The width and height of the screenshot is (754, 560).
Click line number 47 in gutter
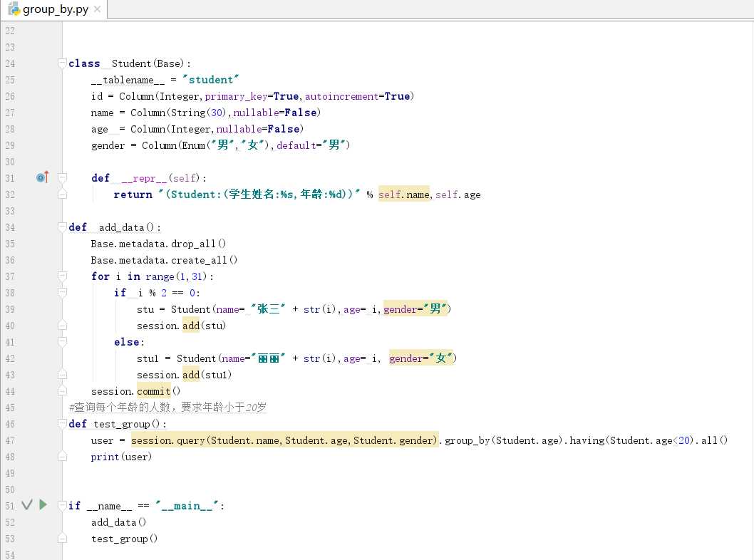click(10, 440)
